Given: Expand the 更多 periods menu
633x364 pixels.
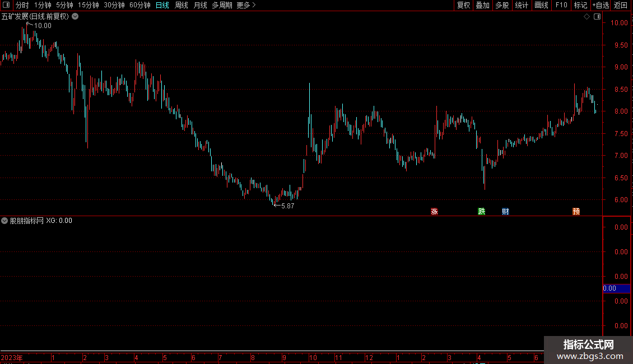Looking at the screenshot, I should (x=246, y=5).
